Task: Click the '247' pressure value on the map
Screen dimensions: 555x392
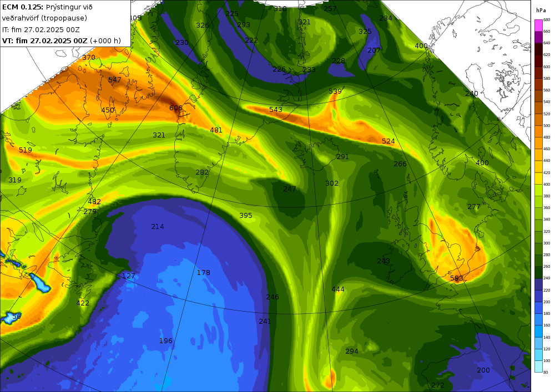Action: (x=290, y=189)
